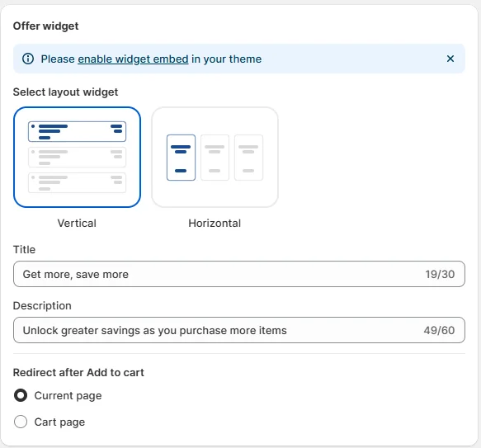Select the Cart page radio button
This screenshot has width=481, height=448.
coord(21,422)
